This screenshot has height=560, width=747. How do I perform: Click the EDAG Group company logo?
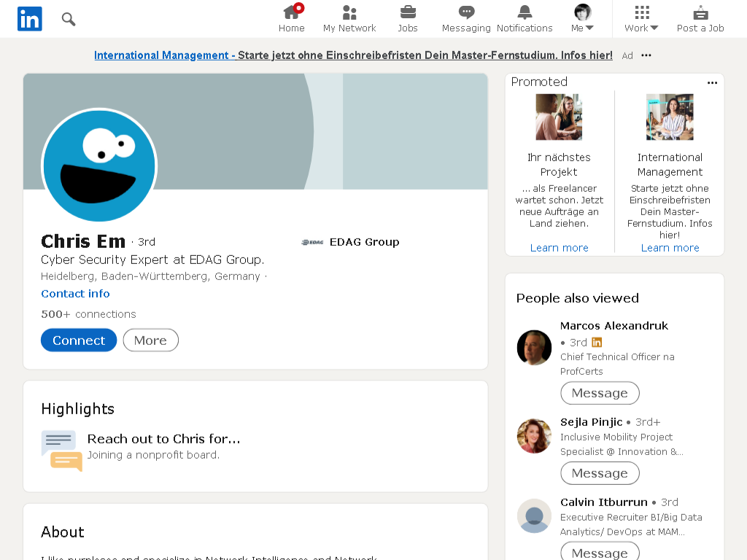click(x=312, y=242)
